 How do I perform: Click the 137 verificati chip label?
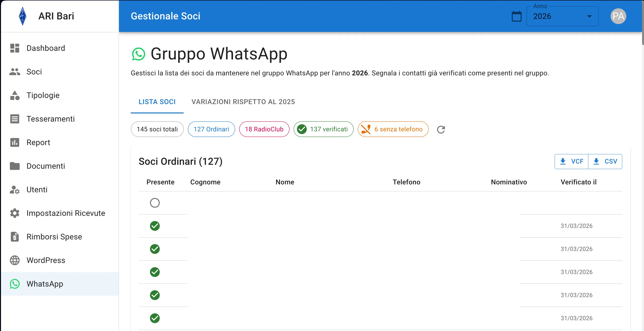pos(329,129)
